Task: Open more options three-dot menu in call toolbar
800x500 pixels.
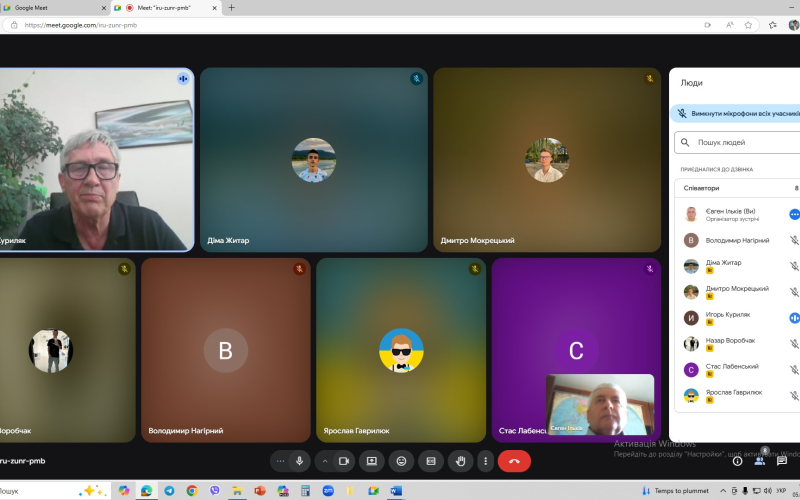Action: [485, 461]
